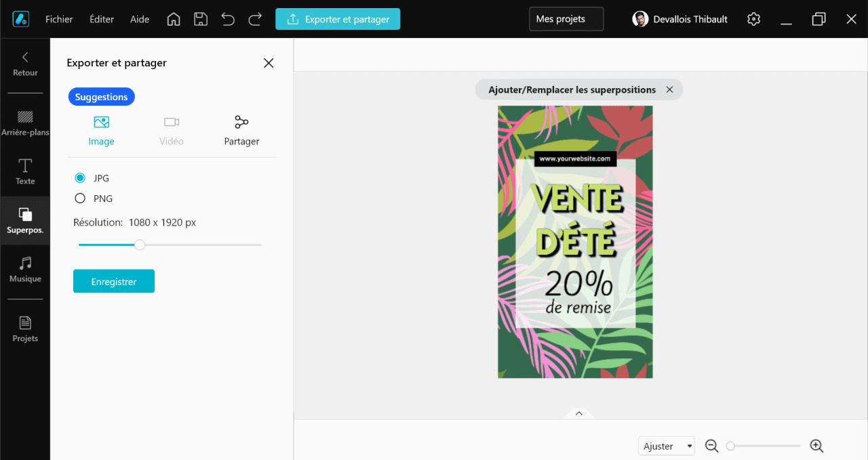
Task: Open the Ajuster zoom dropdown
Action: tap(666, 446)
